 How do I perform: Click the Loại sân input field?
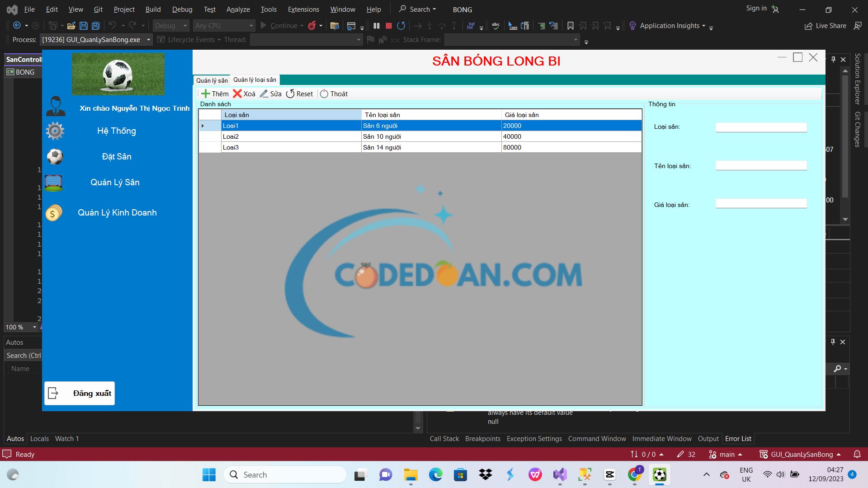coord(761,127)
